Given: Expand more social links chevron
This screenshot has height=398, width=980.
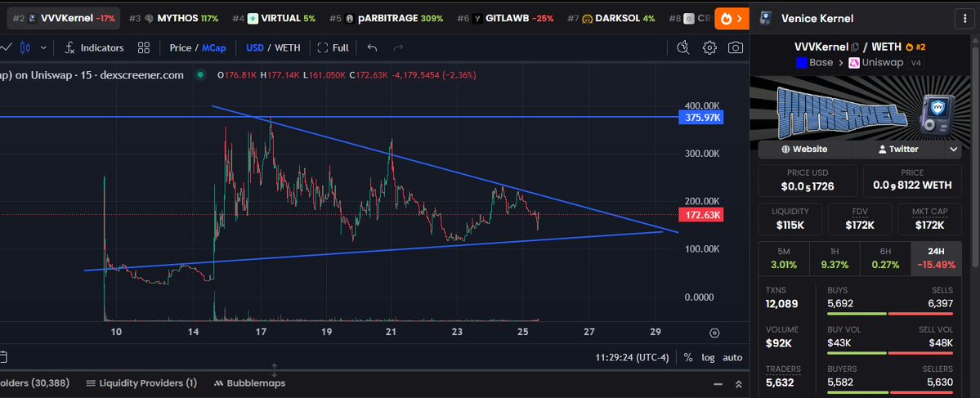Looking at the screenshot, I should pyautogui.click(x=953, y=150).
